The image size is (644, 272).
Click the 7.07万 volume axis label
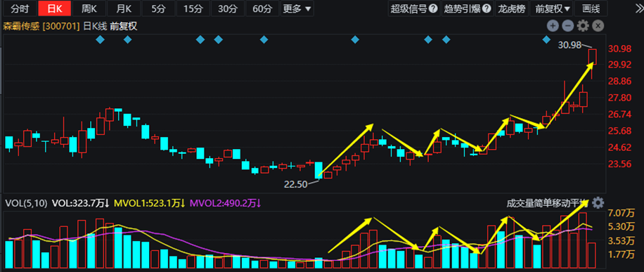[x=622, y=213]
